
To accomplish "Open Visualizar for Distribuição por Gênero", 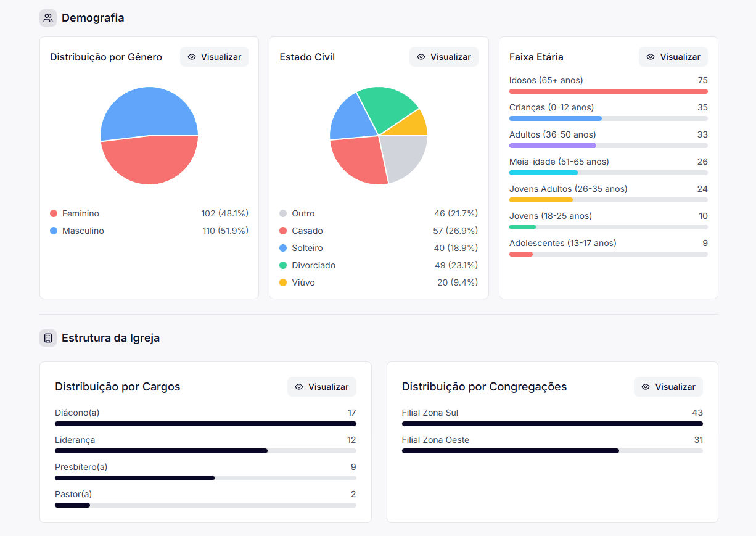I will pos(215,57).
